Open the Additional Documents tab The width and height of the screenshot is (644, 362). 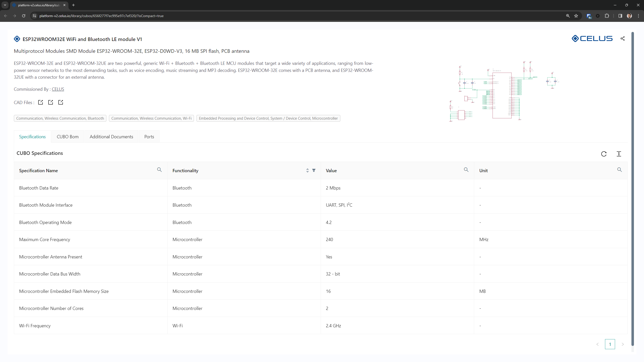click(111, 137)
